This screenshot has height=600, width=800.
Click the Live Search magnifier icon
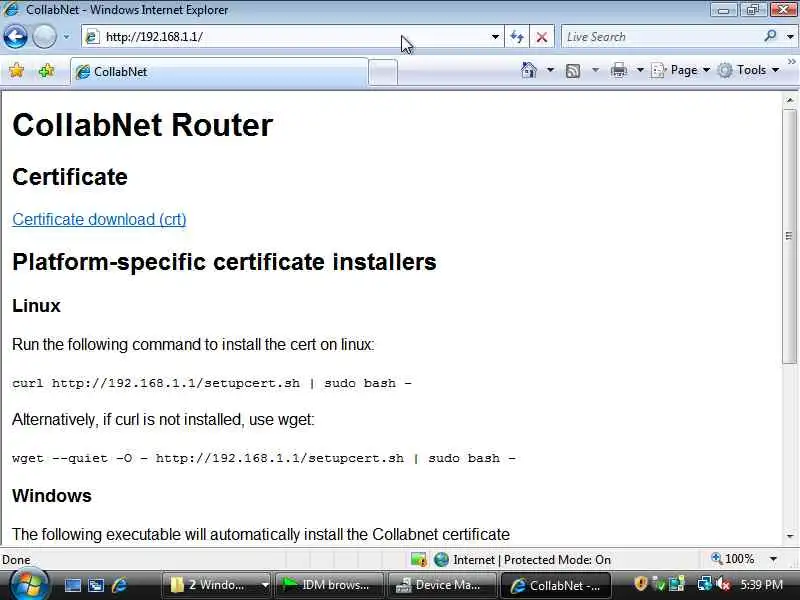click(x=770, y=36)
